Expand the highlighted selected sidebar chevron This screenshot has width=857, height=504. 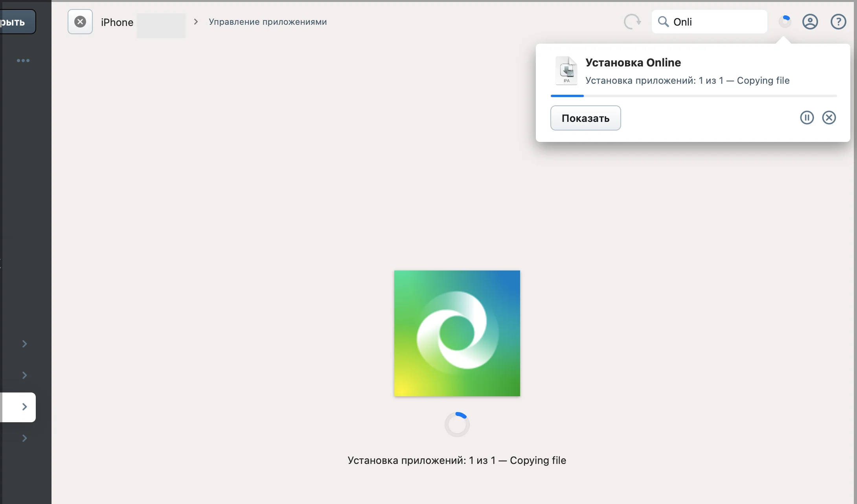(x=24, y=407)
